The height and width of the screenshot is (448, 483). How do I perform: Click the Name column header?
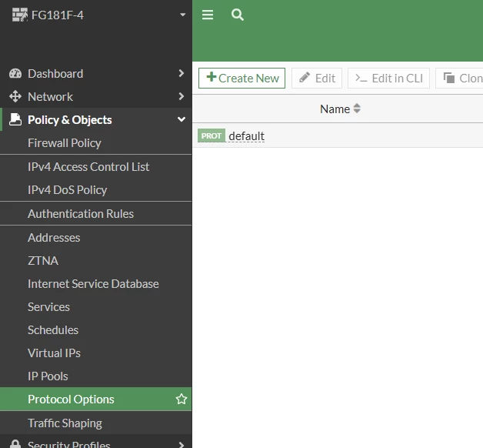[x=335, y=109]
